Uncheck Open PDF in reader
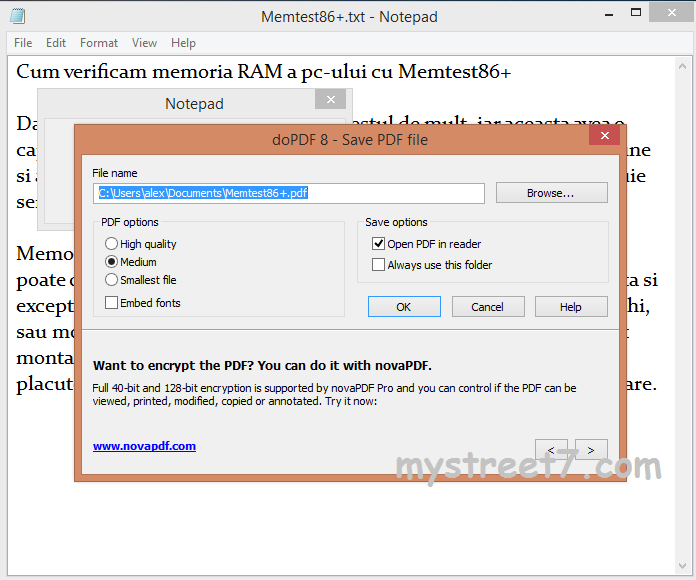Viewport: 696px width, 580px height. [378, 244]
